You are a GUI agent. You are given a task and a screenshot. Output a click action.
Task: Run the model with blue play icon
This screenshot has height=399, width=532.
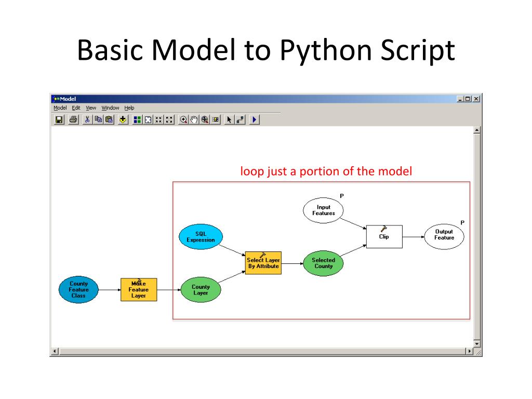254,120
